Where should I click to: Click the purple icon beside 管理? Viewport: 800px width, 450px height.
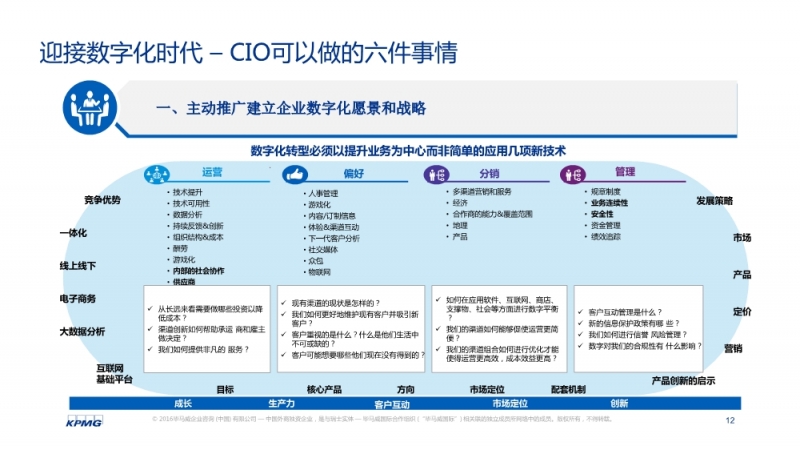573,175
